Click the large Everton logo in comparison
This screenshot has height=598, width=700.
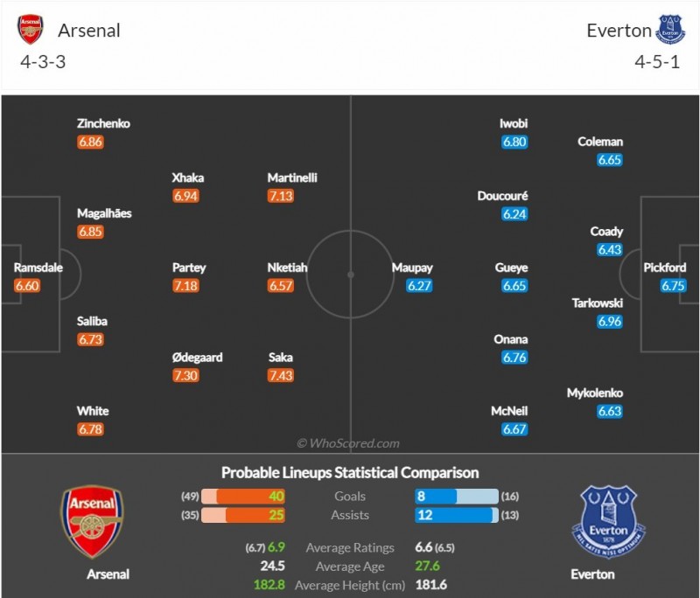(x=609, y=522)
